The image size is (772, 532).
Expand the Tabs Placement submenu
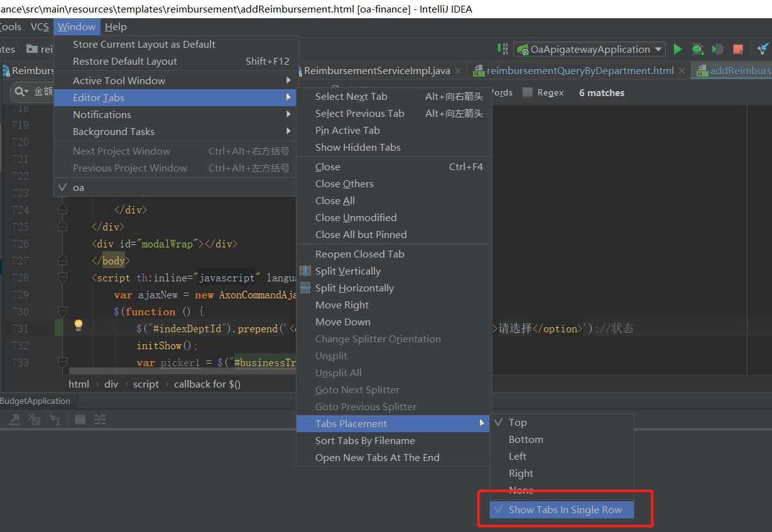[393, 424]
